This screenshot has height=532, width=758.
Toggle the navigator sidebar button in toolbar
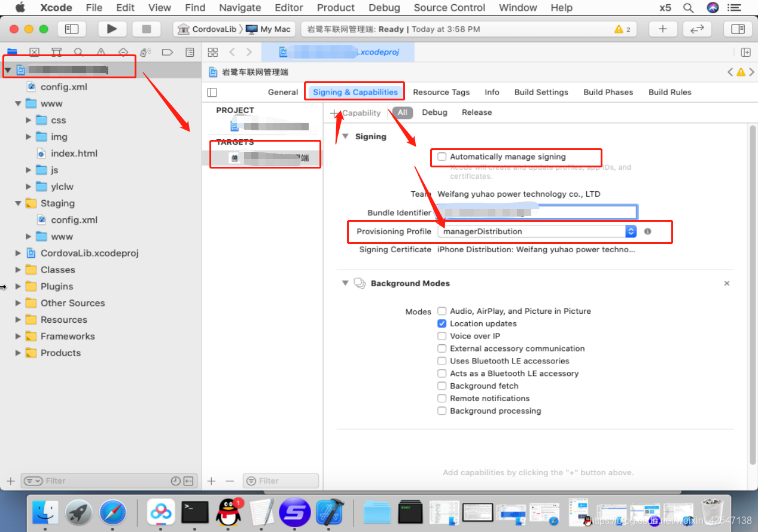pyautogui.click(x=72, y=29)
